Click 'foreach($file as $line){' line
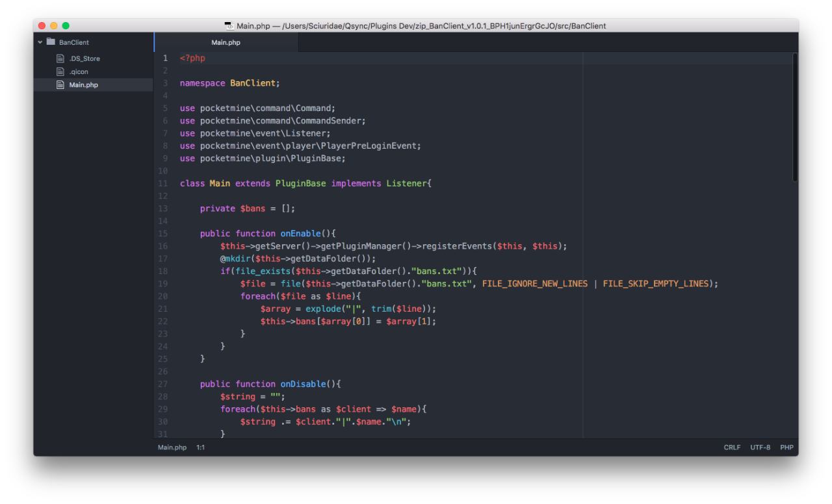Screen dimensions: 832x504 pos(302,296)
